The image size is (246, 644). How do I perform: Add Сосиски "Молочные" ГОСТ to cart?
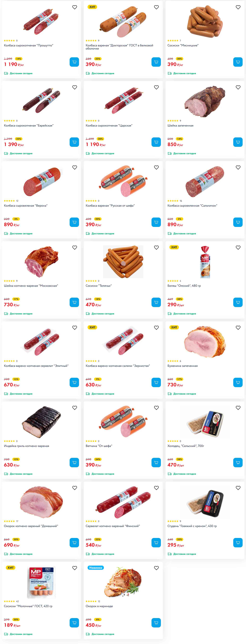[74, 623]
